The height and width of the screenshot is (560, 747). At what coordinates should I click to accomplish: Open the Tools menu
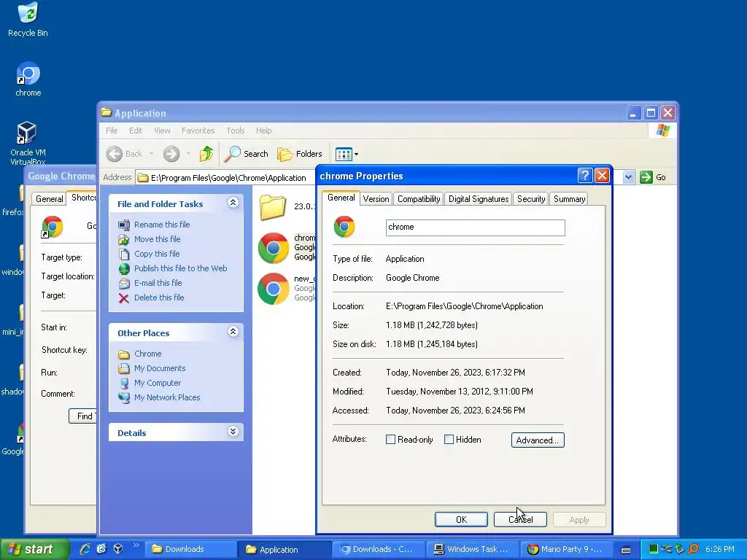[x=236, y=131]
